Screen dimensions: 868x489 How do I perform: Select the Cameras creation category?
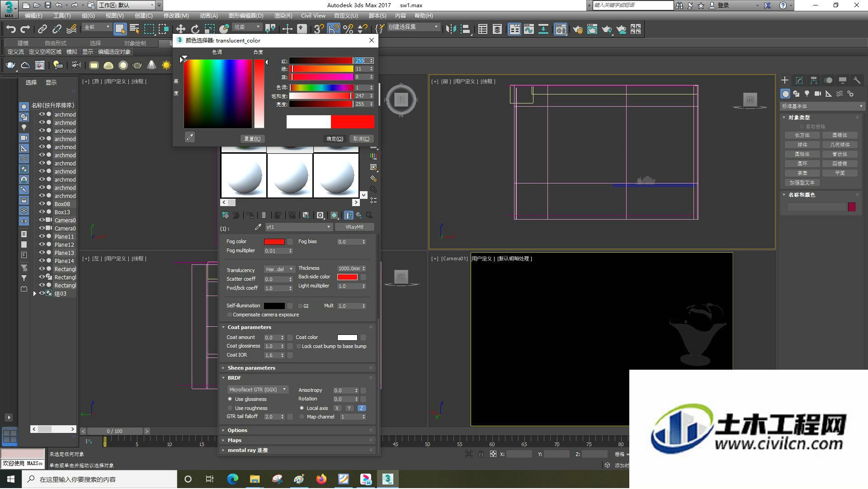(x=817, y=94)
